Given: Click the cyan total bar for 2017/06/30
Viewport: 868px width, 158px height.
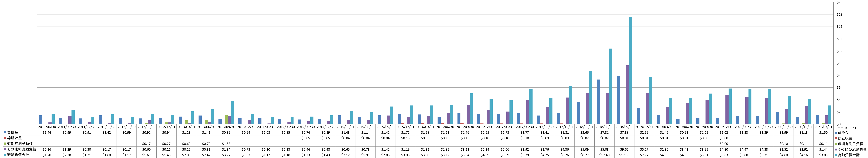Looking at the screenshot, I should [531, 107].
